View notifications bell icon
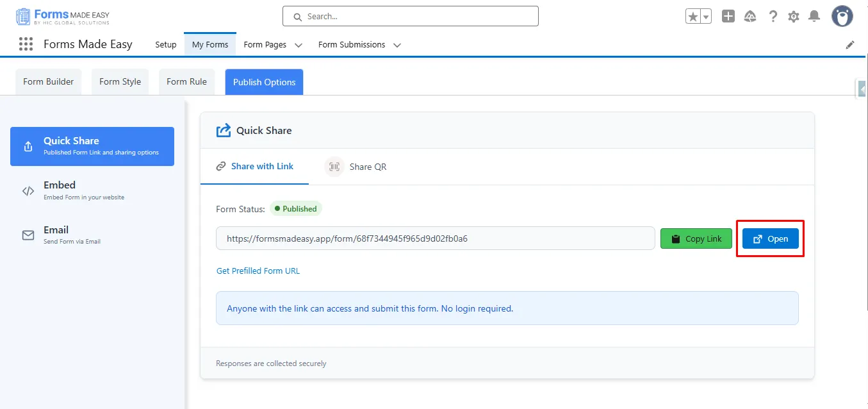The width and height of the screenshot is (868, 409). coord(814,17)
